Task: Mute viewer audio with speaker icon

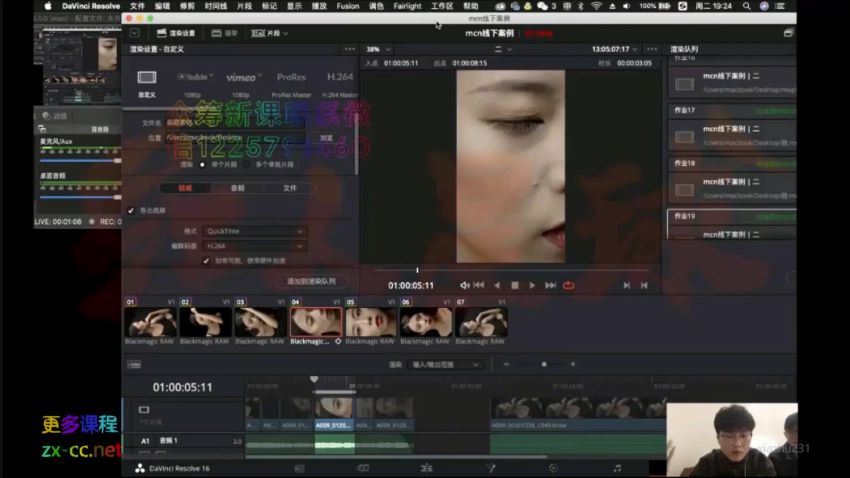Action: coord(465,286)
